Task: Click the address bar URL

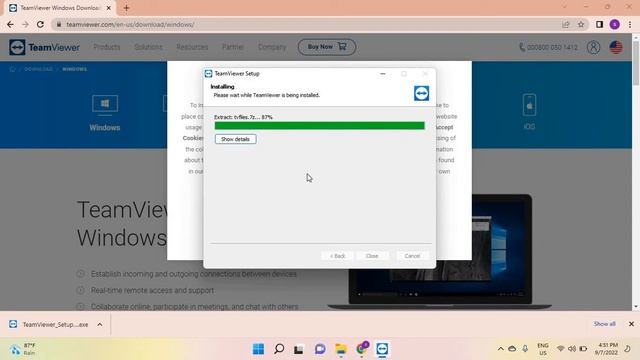Action: pyautogui.click(x=130, y=24)
